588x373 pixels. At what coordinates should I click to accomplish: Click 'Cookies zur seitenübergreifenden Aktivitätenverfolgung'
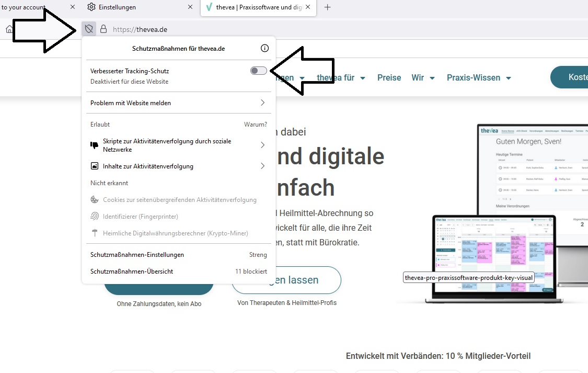[180, 200]
